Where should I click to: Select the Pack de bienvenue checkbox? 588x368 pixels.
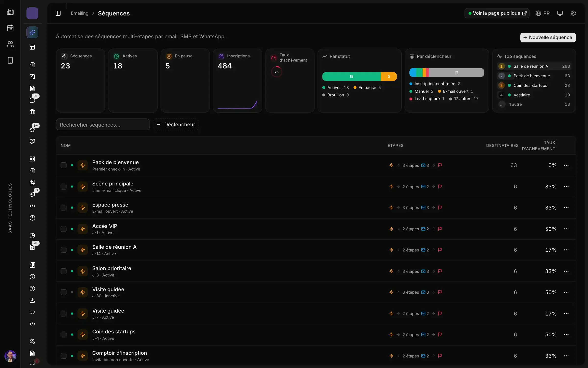(x=63, y=165)
